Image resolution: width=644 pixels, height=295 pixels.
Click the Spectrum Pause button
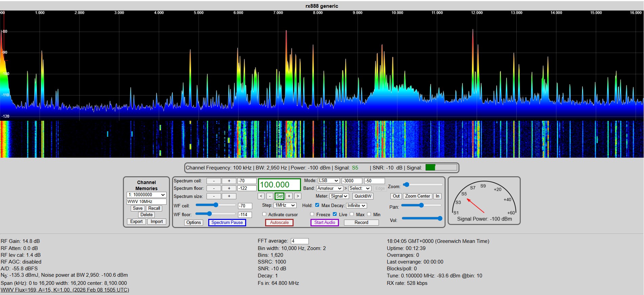tap(227, 223)
